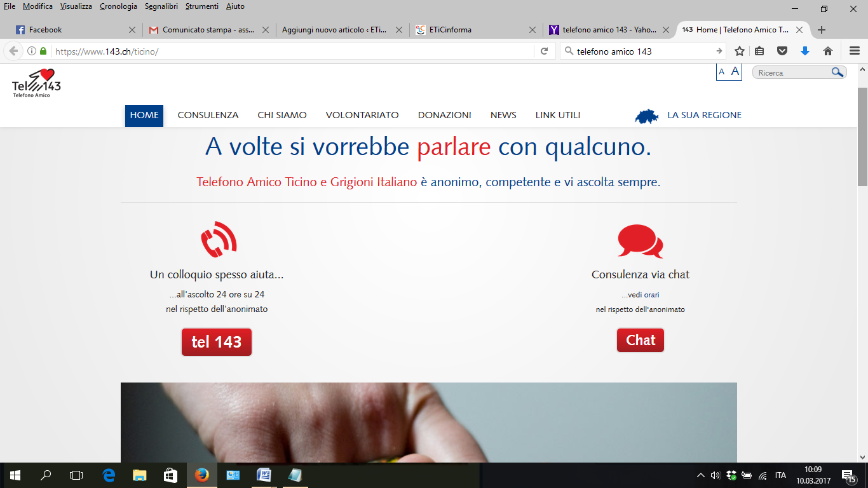Click the Pocket save icon

click(782, 51)
